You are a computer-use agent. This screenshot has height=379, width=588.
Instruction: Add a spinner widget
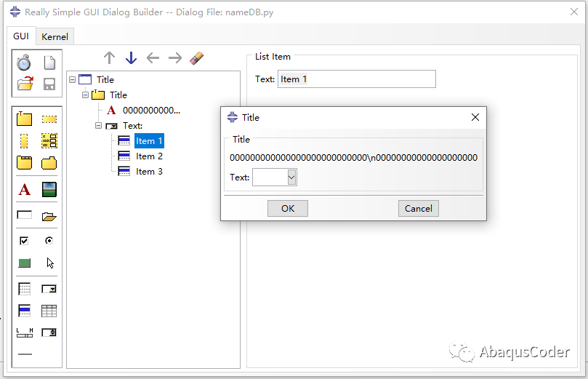[49, 332]
